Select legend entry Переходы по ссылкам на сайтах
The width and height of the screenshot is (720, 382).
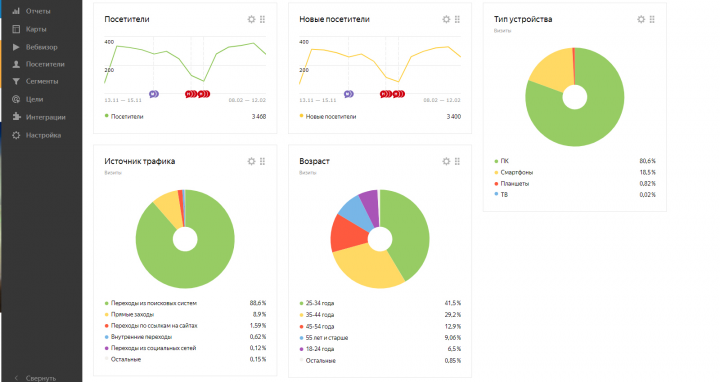pos(154,326)
